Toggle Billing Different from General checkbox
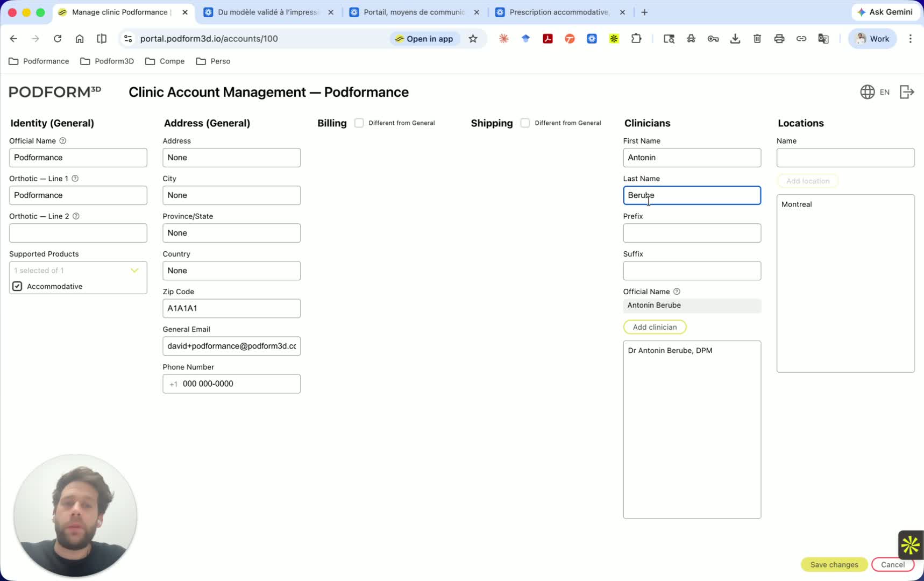 [359, 123]
